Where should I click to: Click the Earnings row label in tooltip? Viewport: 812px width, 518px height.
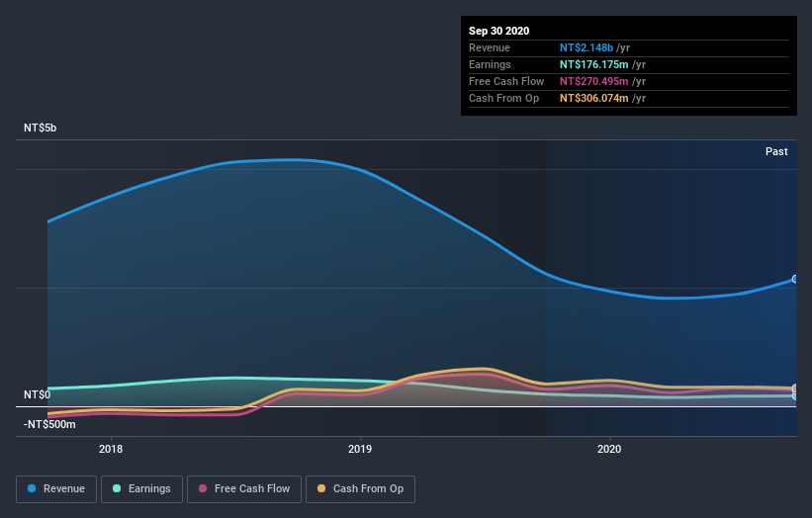coord(490,64)
